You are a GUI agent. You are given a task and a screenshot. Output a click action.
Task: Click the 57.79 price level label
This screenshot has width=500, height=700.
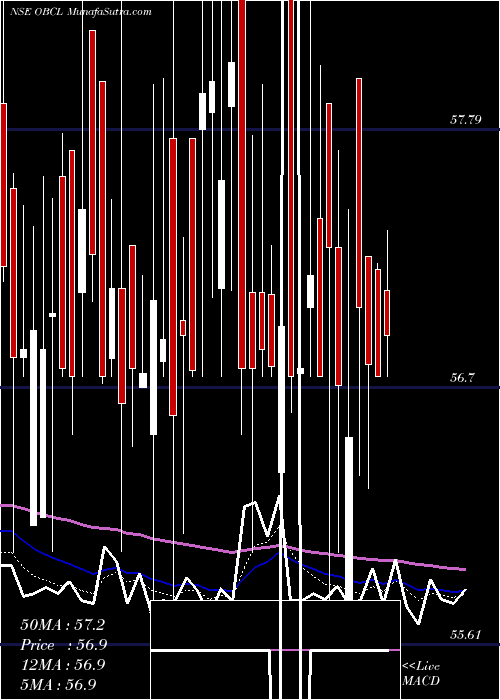point(465,120)
